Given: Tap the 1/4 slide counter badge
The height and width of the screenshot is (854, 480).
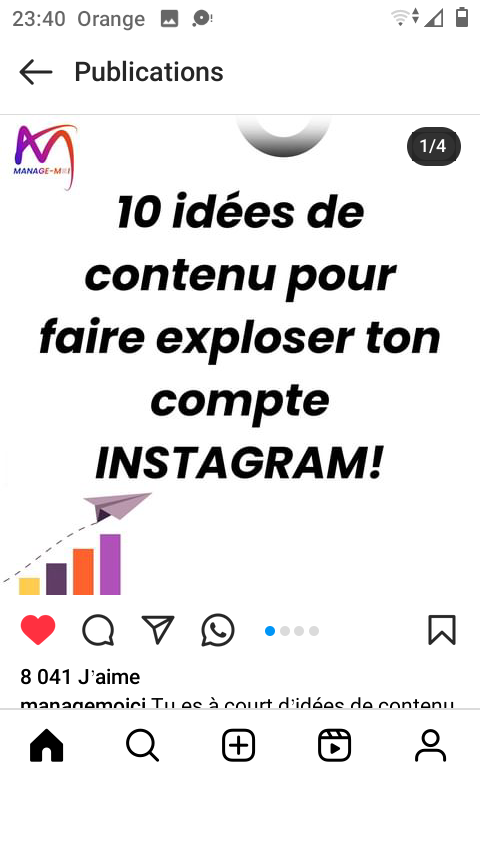Looking at the screenshot, I should point(434,146).
